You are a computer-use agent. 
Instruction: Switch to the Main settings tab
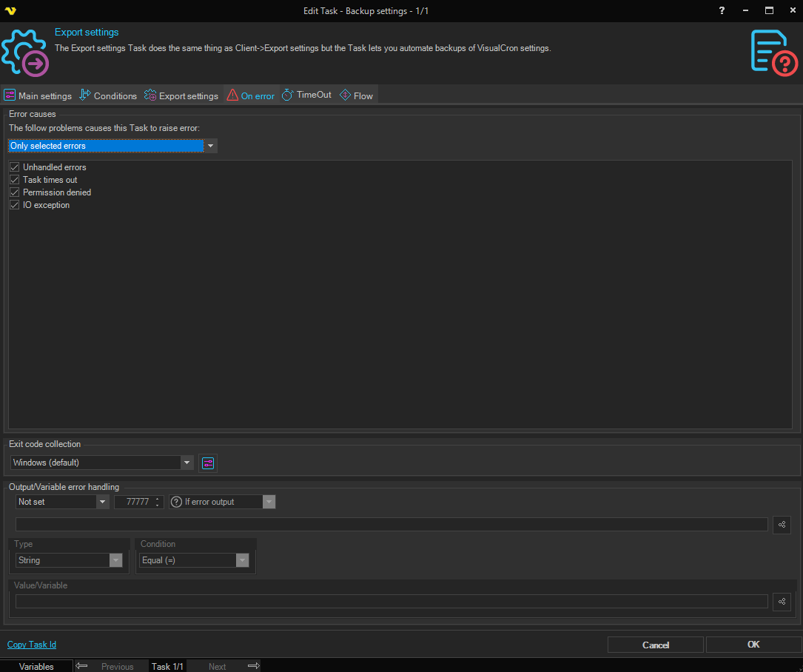coord(38,95)
